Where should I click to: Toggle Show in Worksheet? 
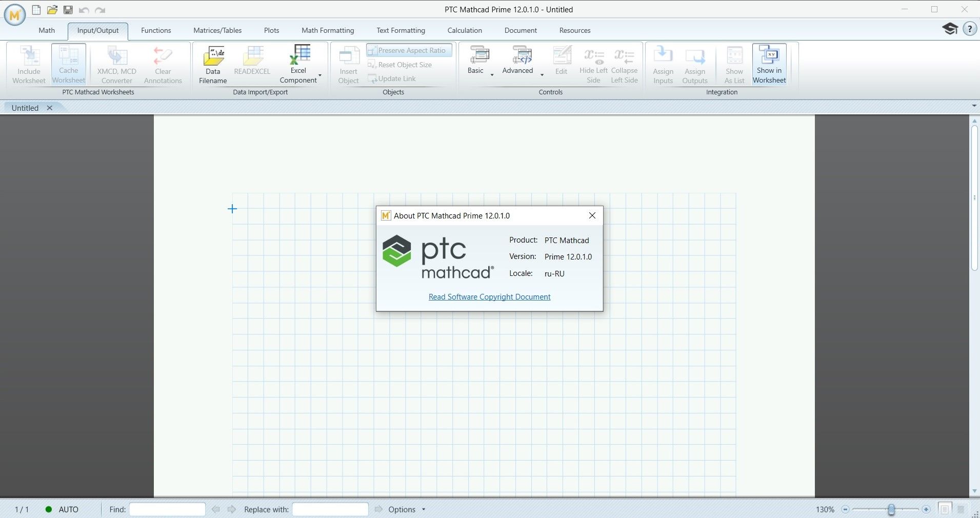pos(769,65)
